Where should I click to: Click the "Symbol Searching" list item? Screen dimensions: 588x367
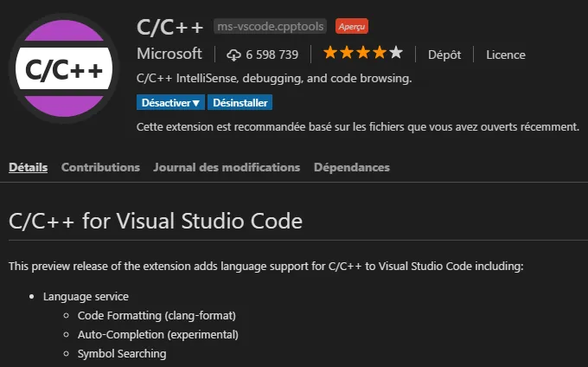pyautogui.click(x=122, y=353)
